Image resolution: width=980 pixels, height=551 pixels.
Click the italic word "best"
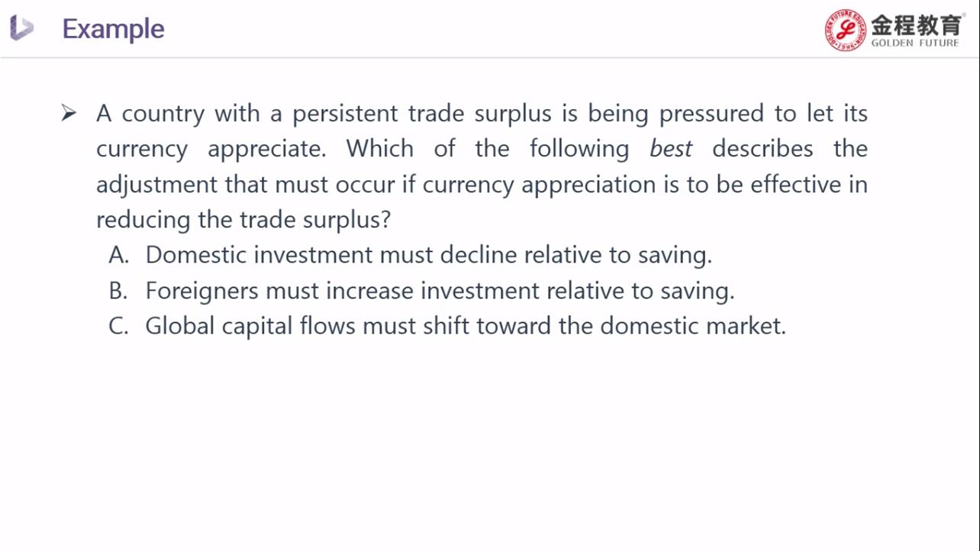point(670,149)
